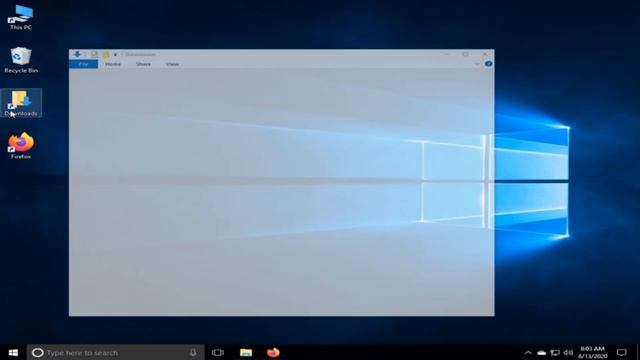The image size is (640, 360).
Task: Maximize the Explorer window
Action: click(465, 54)
